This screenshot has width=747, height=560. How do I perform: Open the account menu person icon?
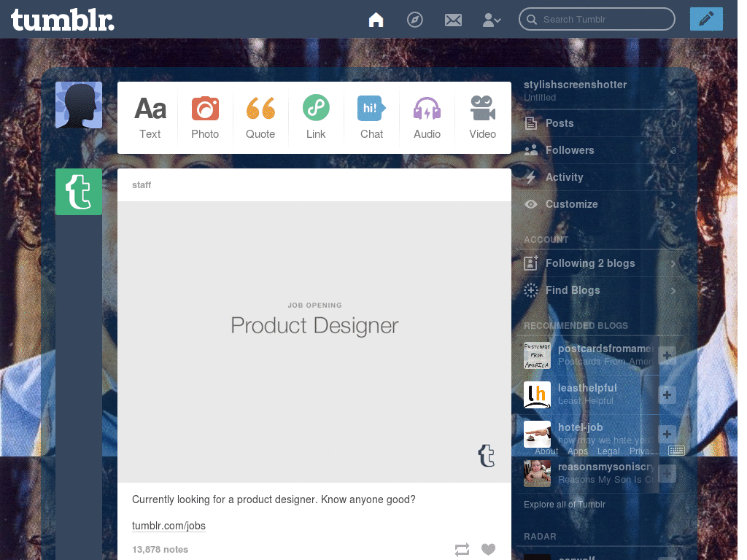point(491,20)
